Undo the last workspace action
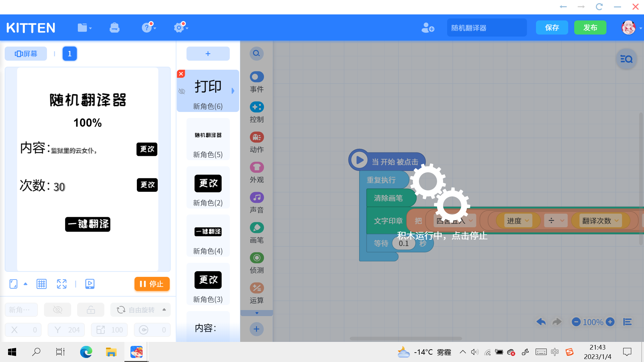 541,322
